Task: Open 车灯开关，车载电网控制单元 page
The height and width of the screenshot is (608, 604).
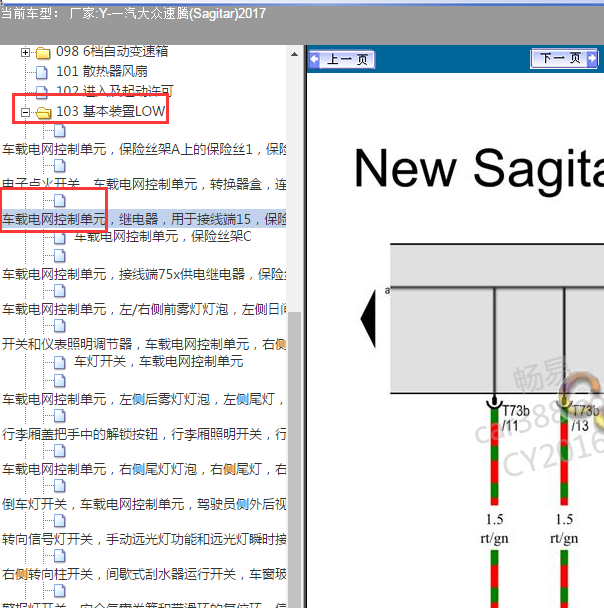Action: (x=159, y=361)
